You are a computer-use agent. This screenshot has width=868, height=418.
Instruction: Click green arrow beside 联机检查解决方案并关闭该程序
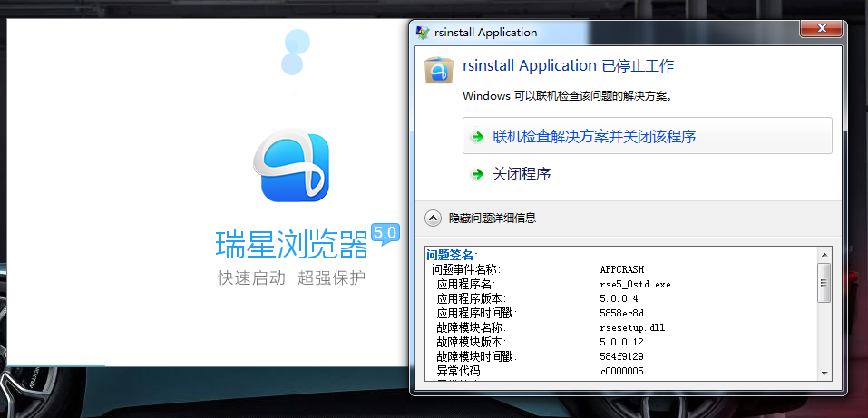477,137
